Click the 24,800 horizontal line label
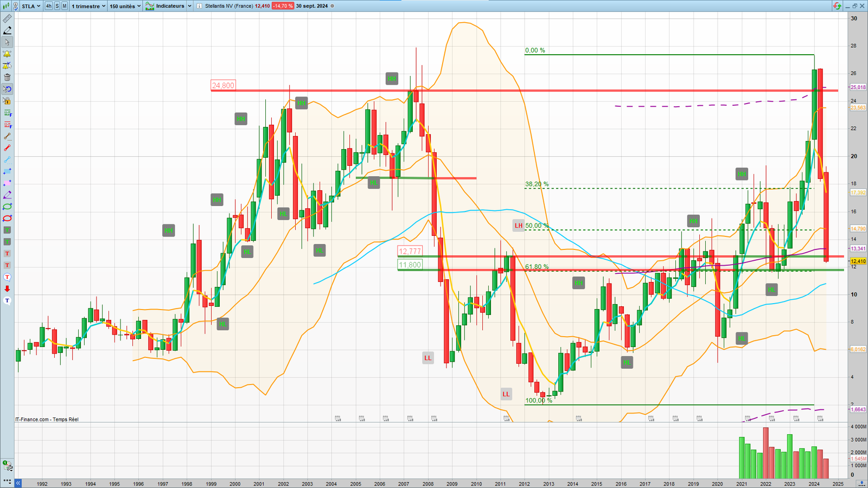 point(223,85)
